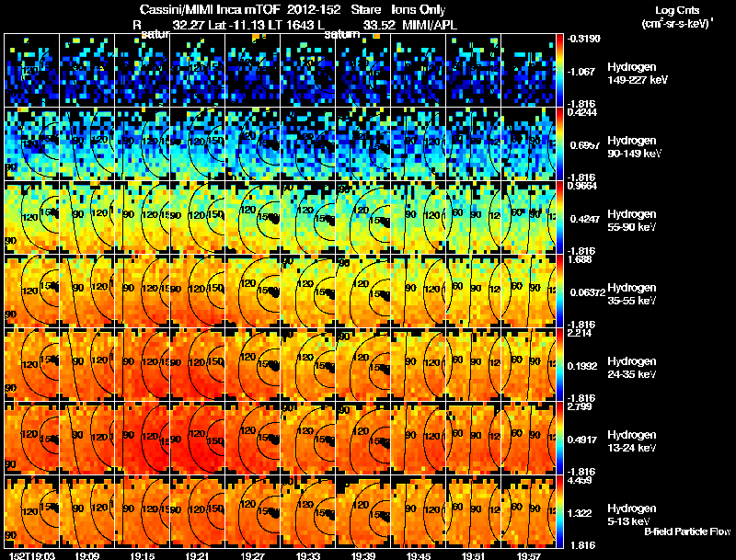The width and height of the screenshot is (736, 560).
Task: Open the 5-13 keV panel at 19:57
Action: pyautogui.click(x=529, y=511)
